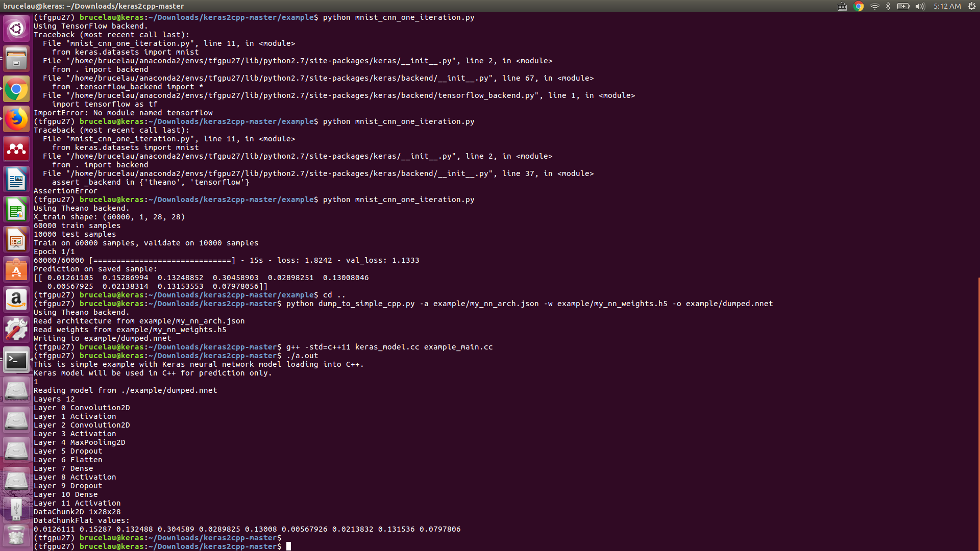
Task: Launch Firefox from the dock
Action: (x=16, y=119)
